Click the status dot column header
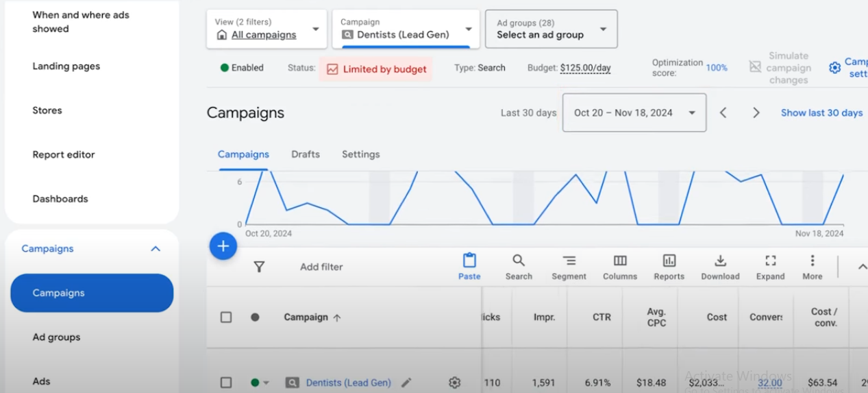This screenshot has height=393, width=868. click(x=255, y=317)
